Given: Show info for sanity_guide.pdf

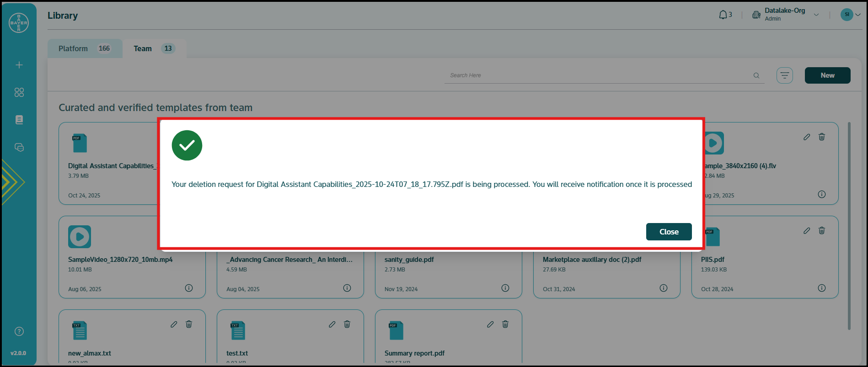Looking at the screenshot, I should tap(505, 288).
